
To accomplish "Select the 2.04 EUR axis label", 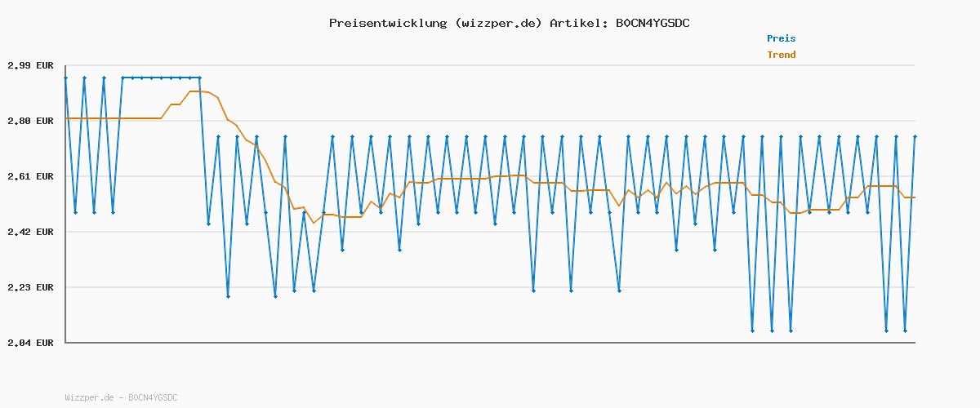I will [30, 343].
